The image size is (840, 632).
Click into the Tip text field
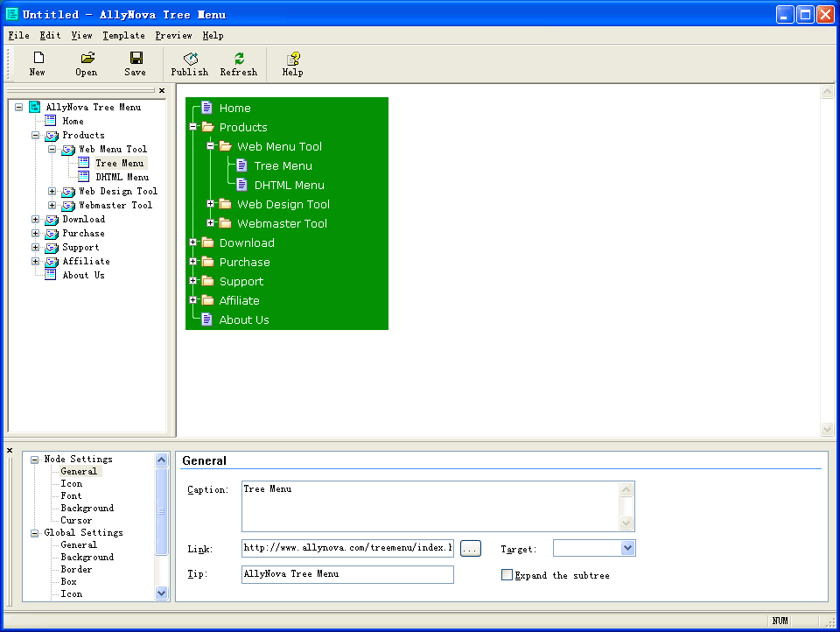pos(347,574)
